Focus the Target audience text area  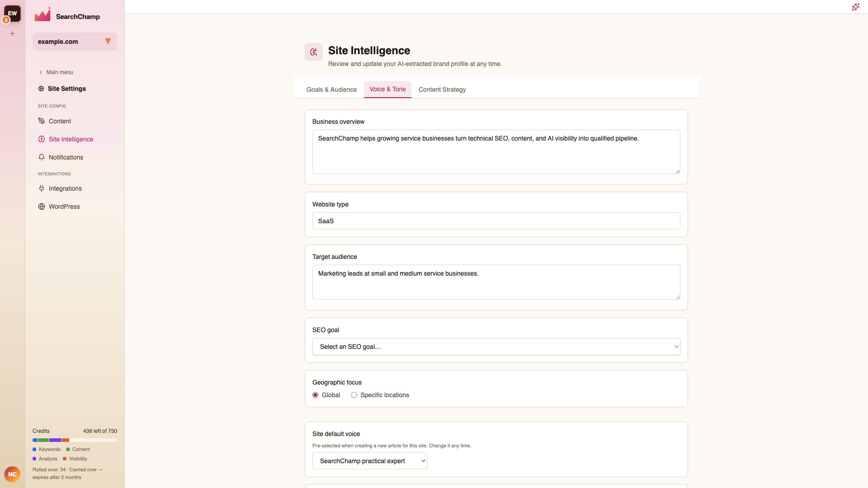pos(496,282)
